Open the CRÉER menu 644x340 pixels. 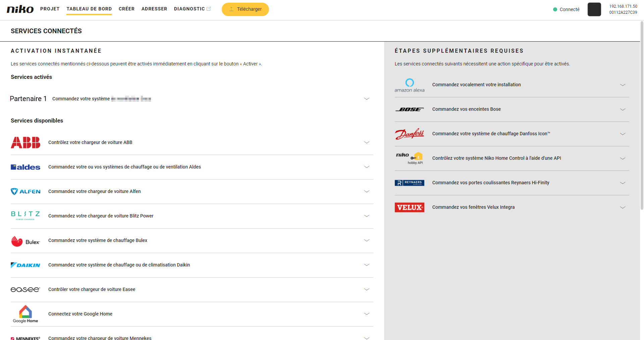126,9
